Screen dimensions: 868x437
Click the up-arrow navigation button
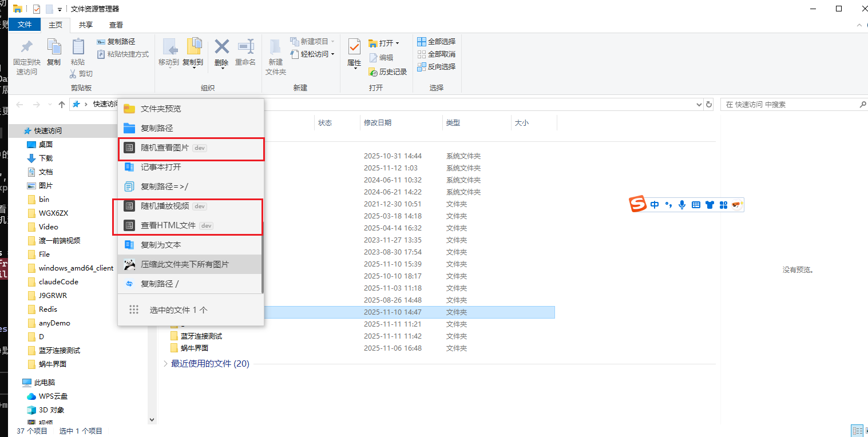click(62, 105)
